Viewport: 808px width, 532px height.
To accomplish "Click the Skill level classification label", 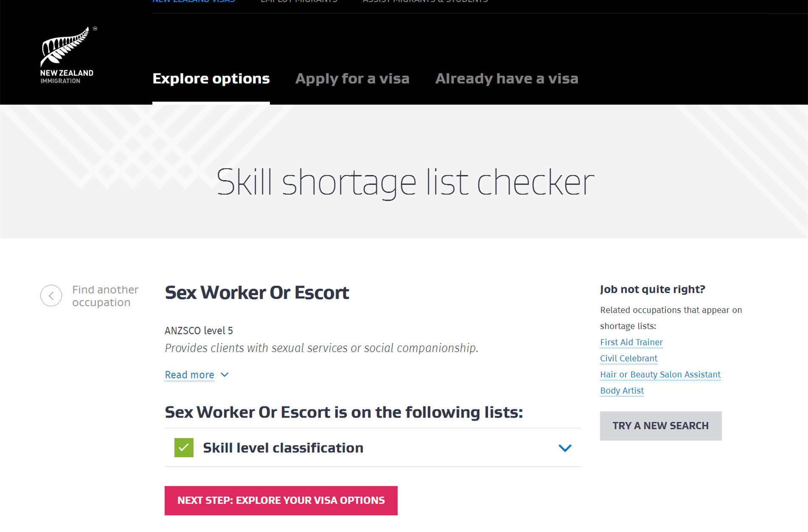I will (x=283, y=448).
